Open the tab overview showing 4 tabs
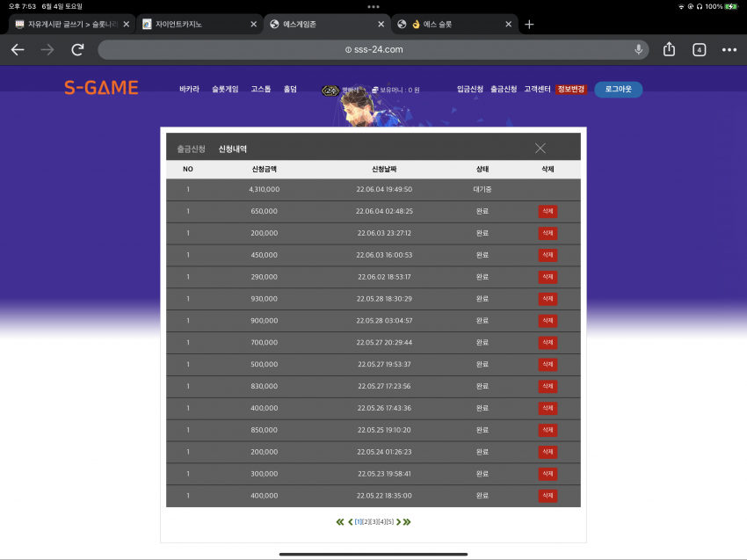 coord(699,49)
